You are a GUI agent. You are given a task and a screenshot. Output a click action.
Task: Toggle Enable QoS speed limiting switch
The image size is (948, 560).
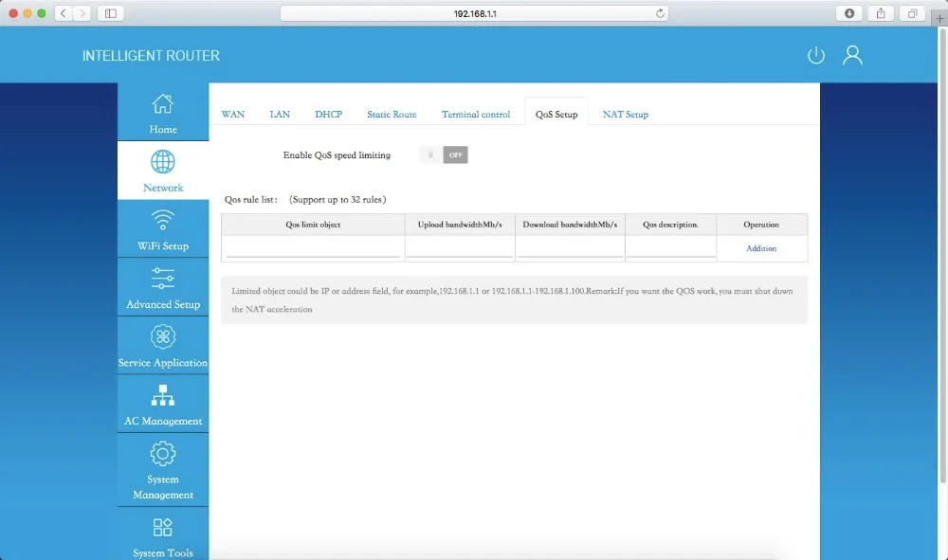(443, 155)
